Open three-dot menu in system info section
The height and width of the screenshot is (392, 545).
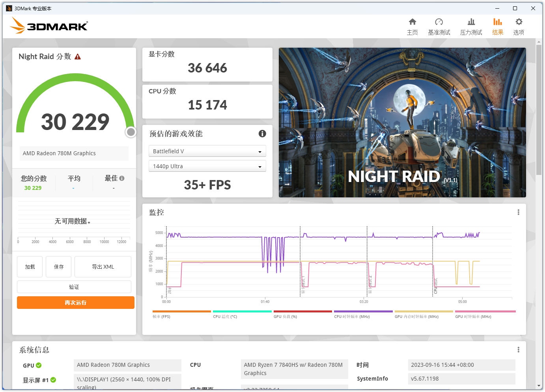click(518, 350)
